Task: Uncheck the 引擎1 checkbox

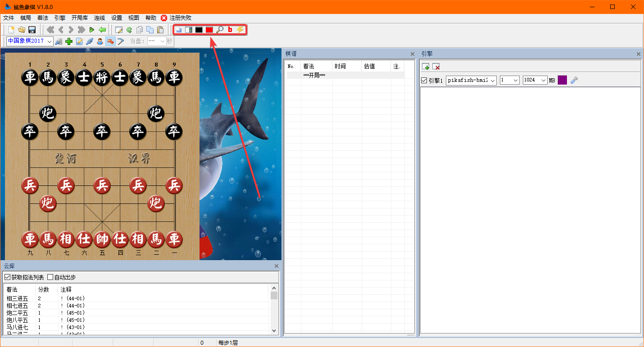Action: click(x=424, y=81)
